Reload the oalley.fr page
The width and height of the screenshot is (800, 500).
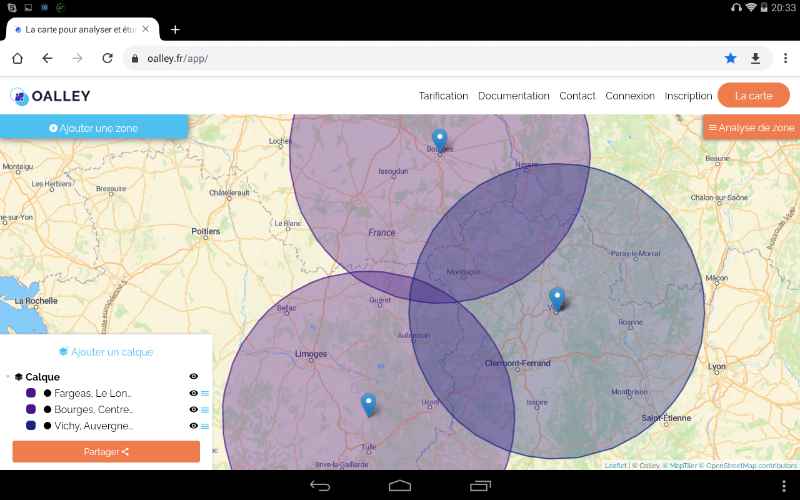[x=107, y=58]
